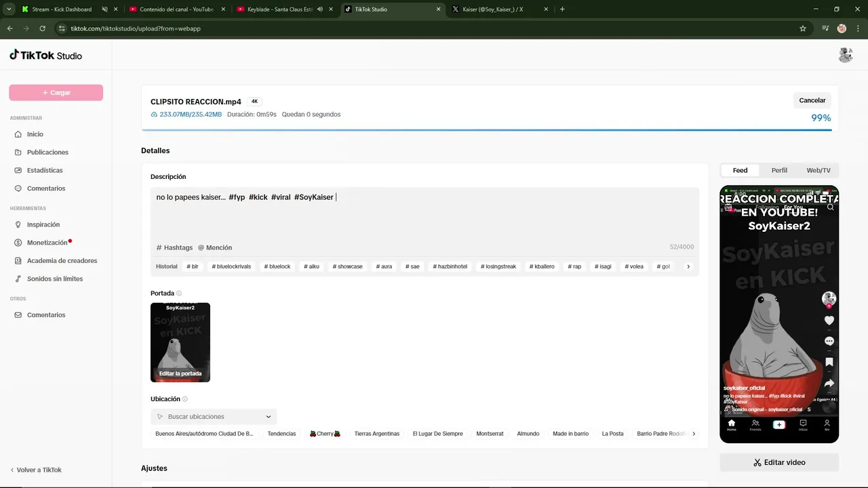868x488 pixels.
Task: Click the Home icon in preview navbar
Action: coord(731,425)
